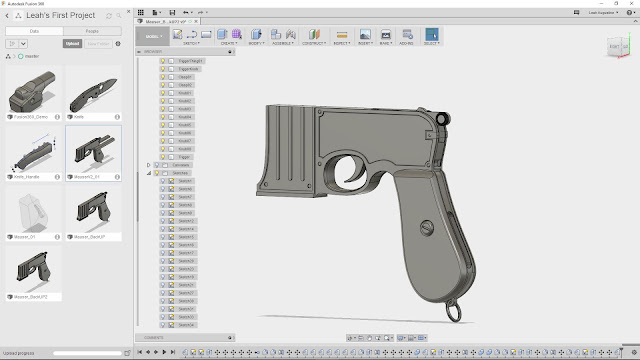
Task: Click the upload progress bar
Action: (x=87, y=353)
